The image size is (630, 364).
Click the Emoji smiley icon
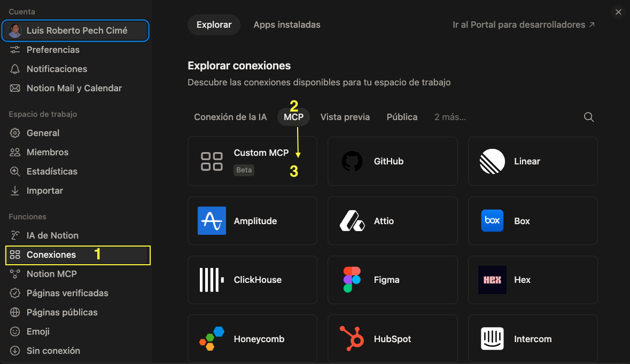pos(15,331)
